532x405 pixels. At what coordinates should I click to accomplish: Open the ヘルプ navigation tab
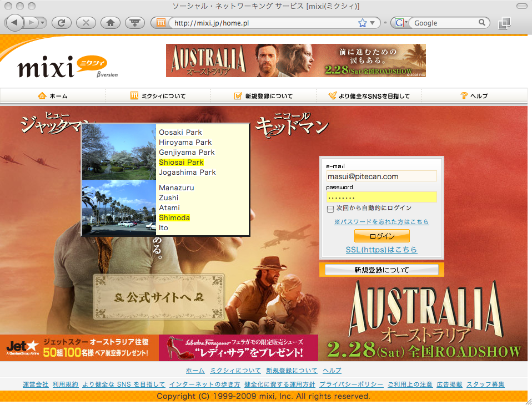coord(474,96)
